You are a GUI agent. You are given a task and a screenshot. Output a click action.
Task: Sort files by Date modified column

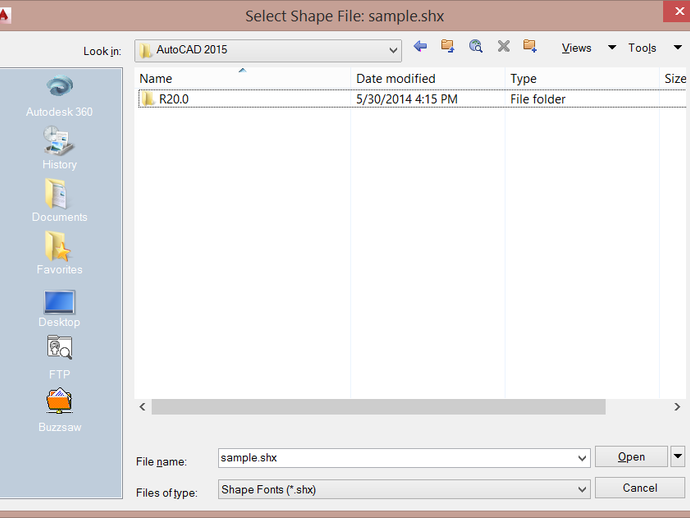428,78
